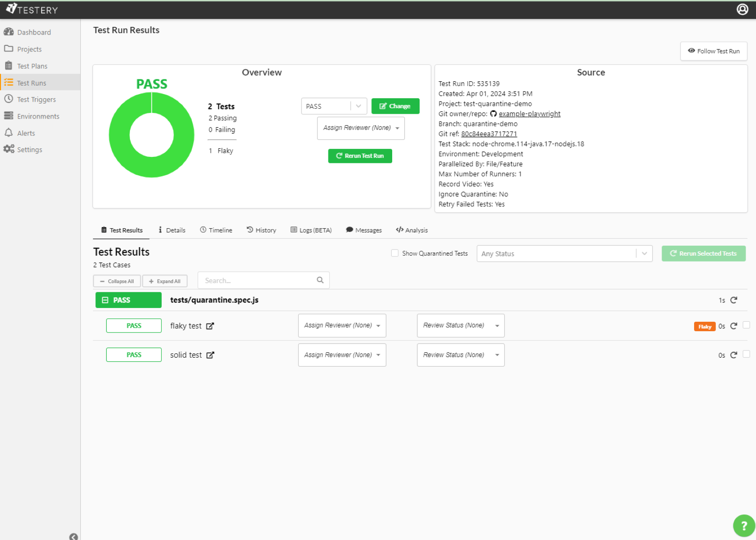This screenshot has width=756, height=540.
Task: Open the help question mark bubble
Action: click(744, 525)
